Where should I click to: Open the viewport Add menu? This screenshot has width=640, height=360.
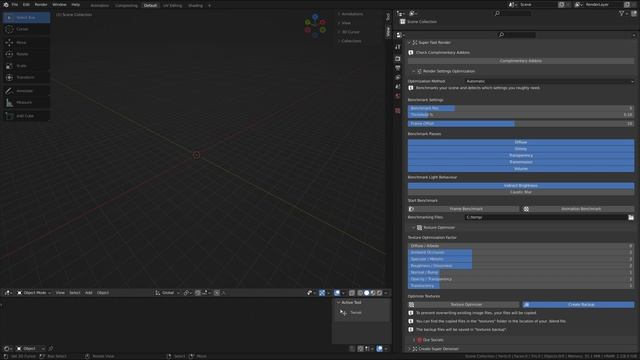tap(89, 293)
